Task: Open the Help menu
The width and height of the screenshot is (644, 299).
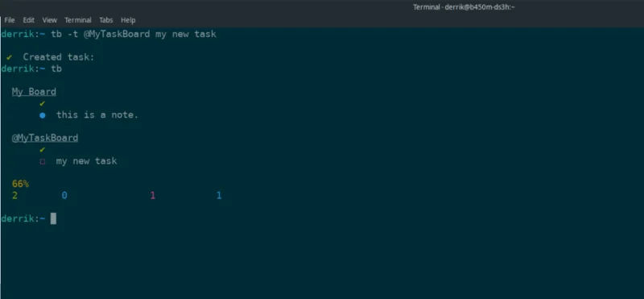Action: (128, 20)
